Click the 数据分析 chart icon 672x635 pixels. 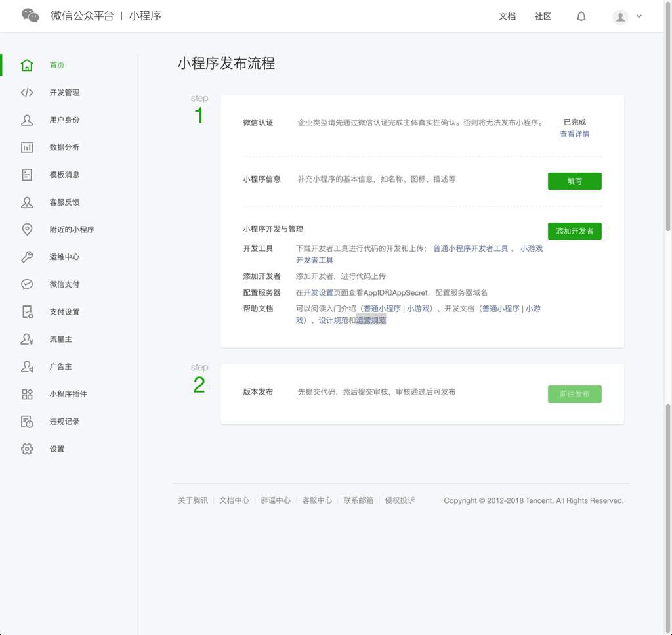(x=27, y=147)
